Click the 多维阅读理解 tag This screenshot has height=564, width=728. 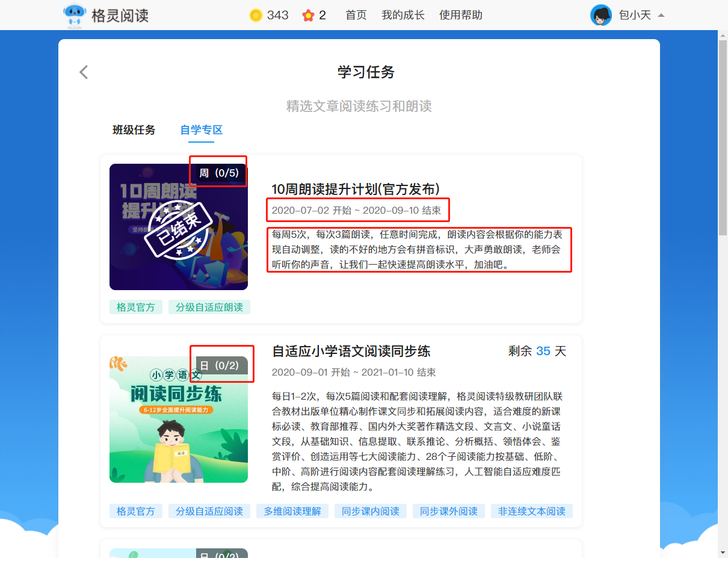click(x=292, y=511)
